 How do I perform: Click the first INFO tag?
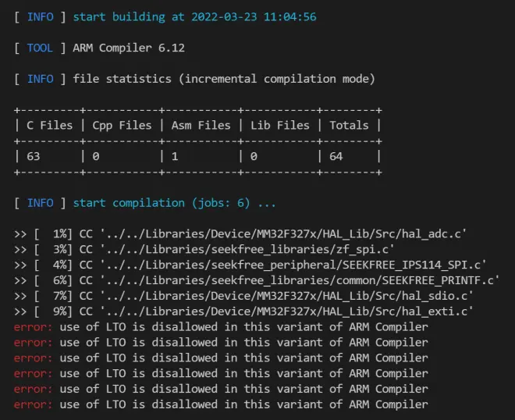tap(40, 16)
